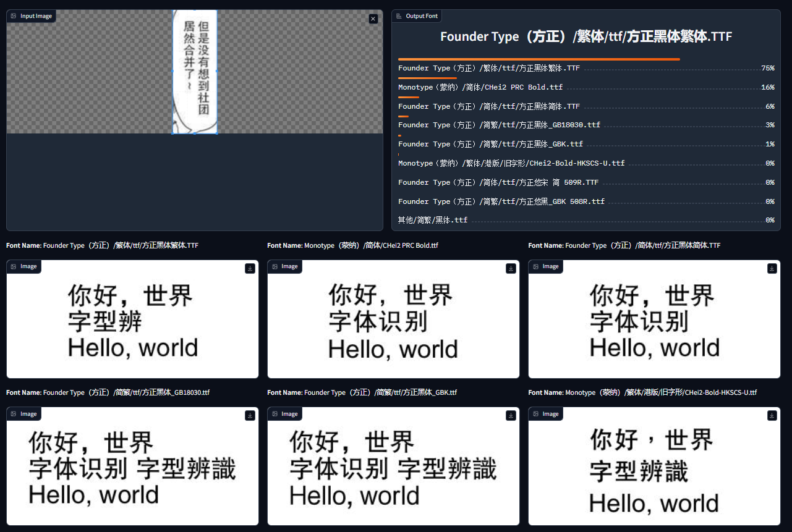792x532 pixels.
Task: Download the 方正黑体繁体.TTF preview image
Action: [x=250, y=268]
